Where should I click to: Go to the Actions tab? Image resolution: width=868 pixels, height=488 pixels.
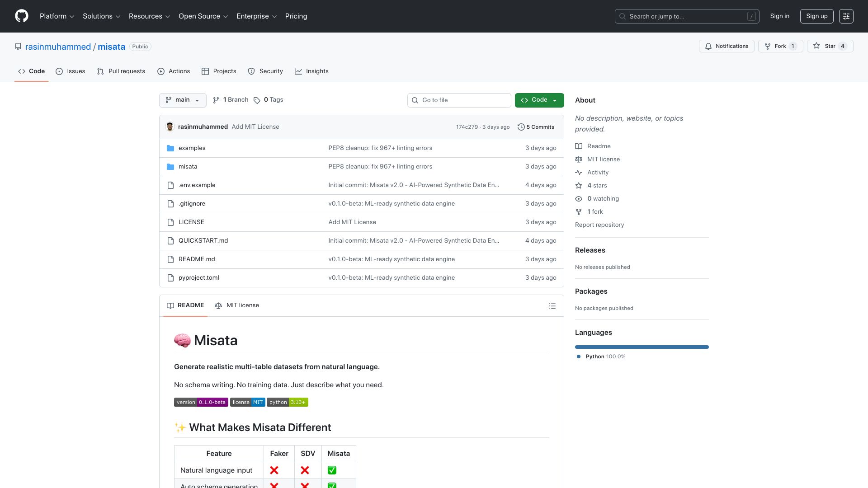click(174, 71)
